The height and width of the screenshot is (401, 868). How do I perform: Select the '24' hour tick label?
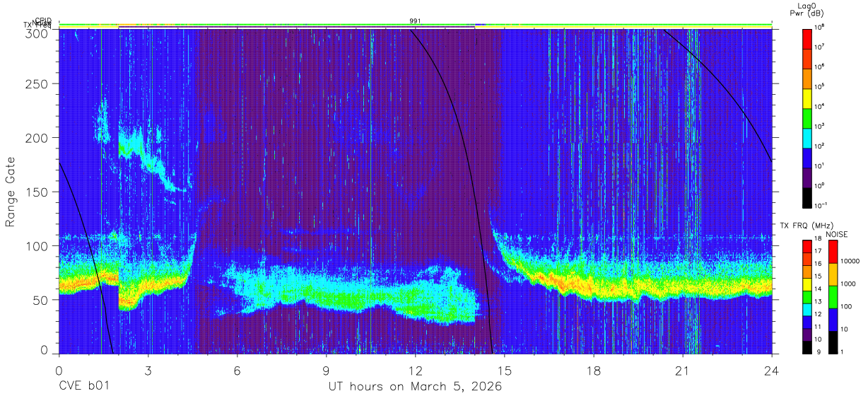pyautogui.click(x=771, y=370)
